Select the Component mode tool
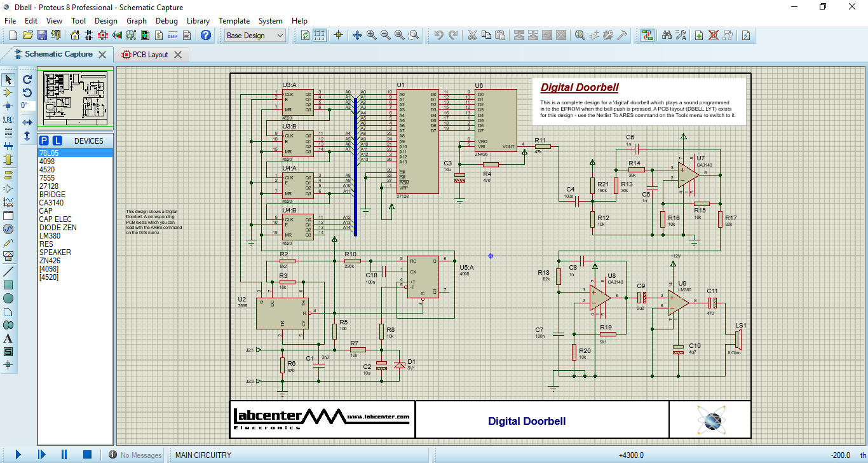The height and width of the screenshot is (463, 868). click(x=8, y=93)
